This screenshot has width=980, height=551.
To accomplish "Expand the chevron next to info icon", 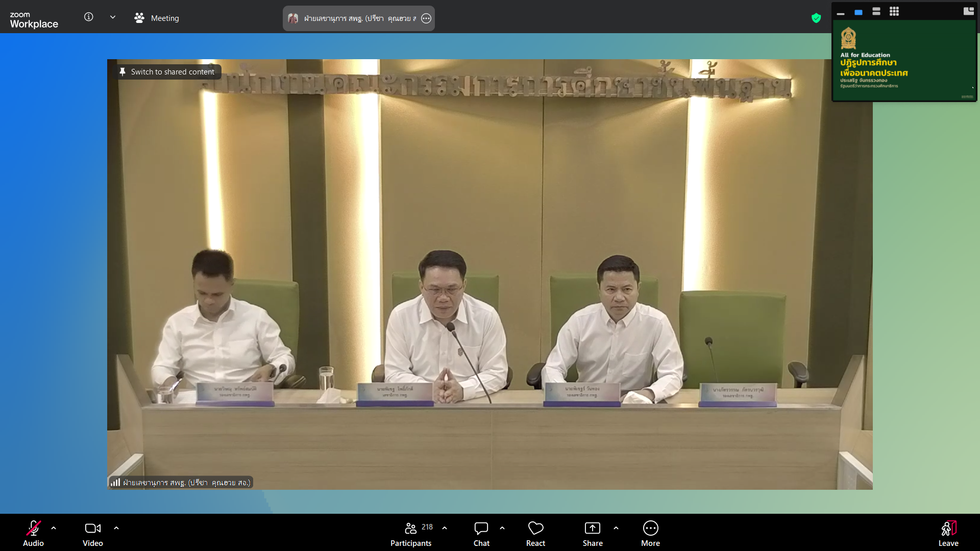I will coord(113,17).
